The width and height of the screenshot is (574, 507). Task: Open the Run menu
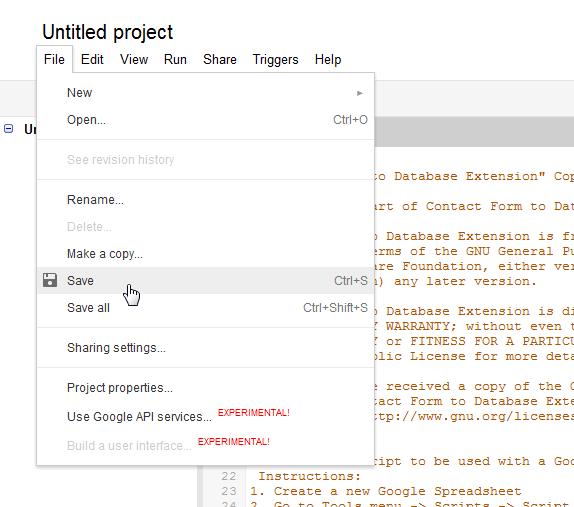(x=175, y=59)
